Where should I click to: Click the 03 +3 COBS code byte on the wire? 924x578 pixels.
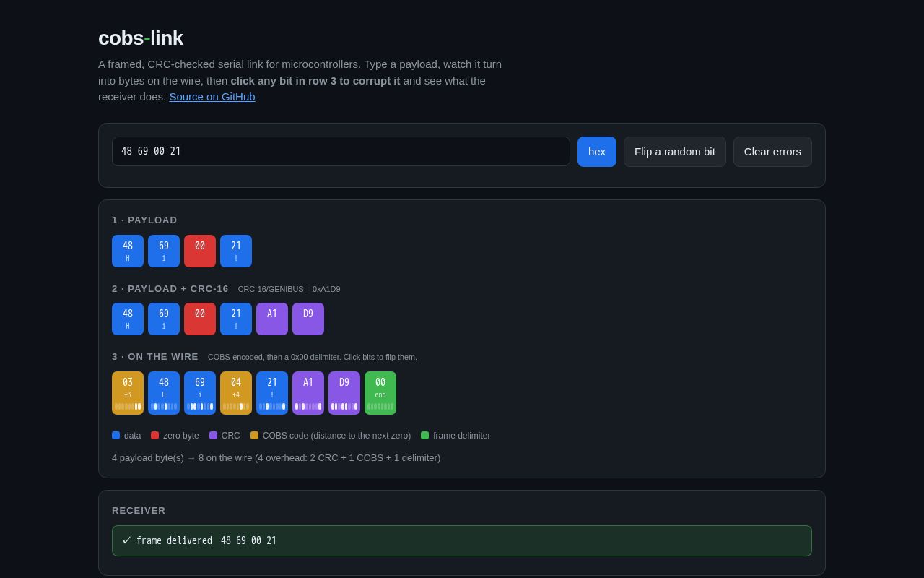(128, 393)
